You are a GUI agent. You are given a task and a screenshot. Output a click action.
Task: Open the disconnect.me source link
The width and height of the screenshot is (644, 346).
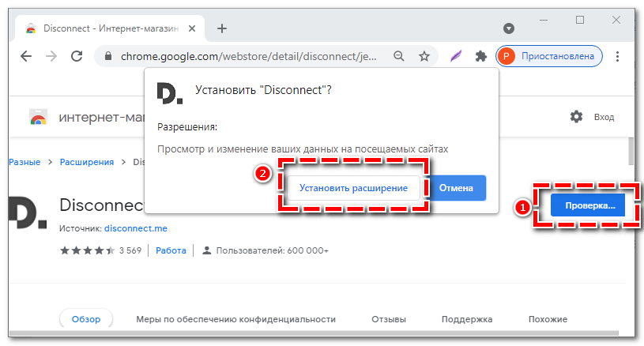point(136,228)
